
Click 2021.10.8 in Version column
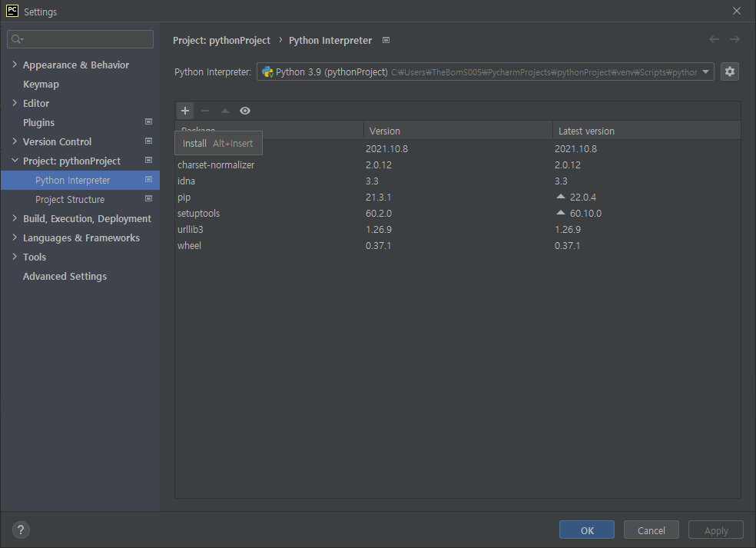pos(386,148)
